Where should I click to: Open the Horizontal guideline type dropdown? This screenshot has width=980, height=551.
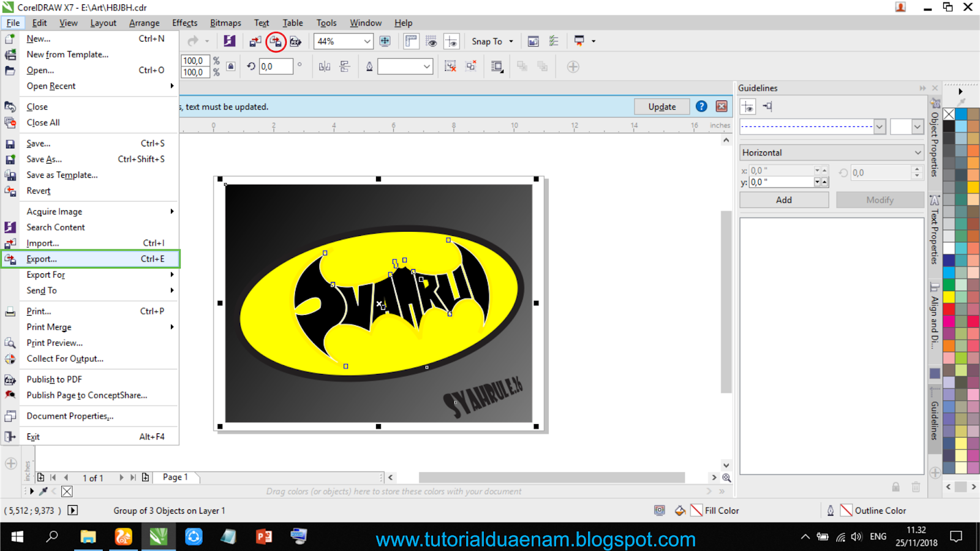pyautogui.click(x=832, y=153)
